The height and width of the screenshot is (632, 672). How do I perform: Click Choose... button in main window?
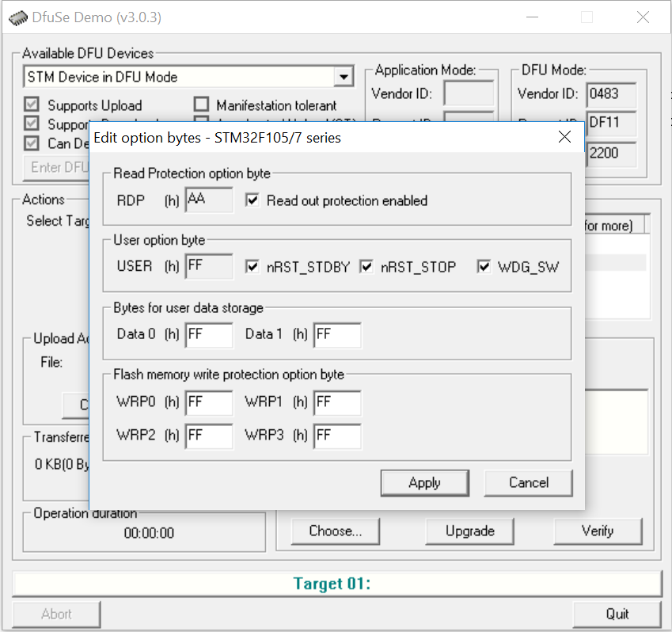[x=336, y=531]
